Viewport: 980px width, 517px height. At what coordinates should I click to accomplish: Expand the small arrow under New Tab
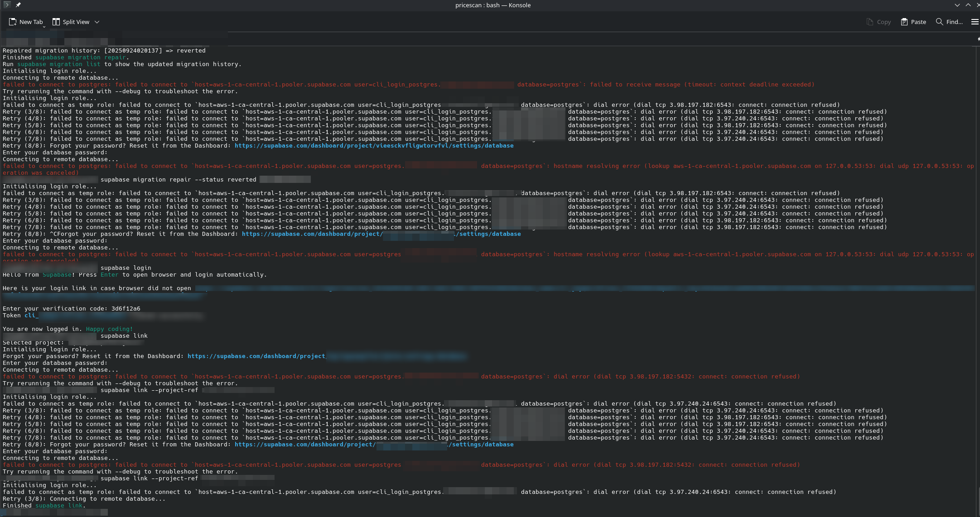[44, 27]
